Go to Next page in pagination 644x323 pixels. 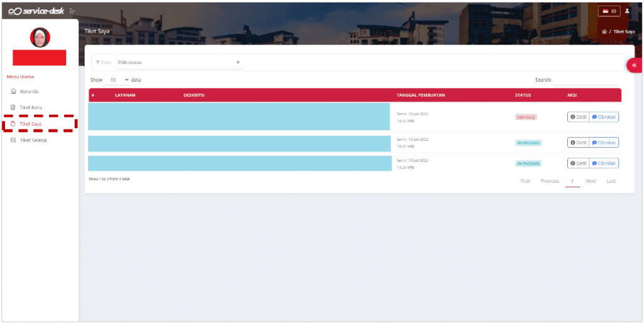pyautogui.click(x=591, y=181)
